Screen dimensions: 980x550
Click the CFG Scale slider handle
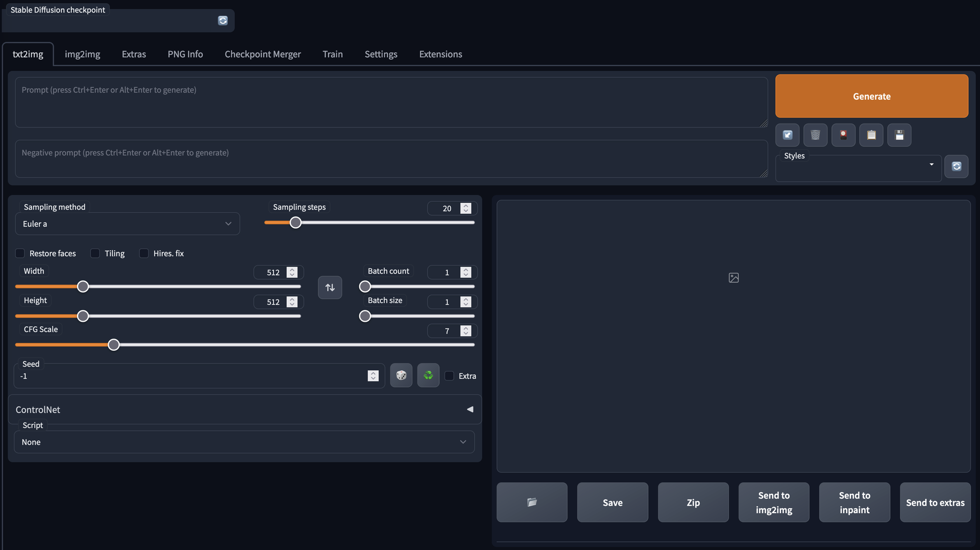point(114,345)
